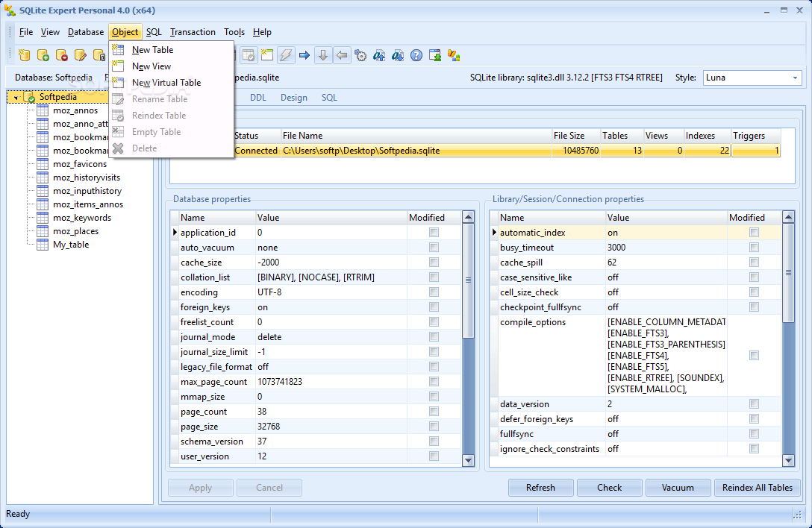
Task: Click the new view toolbar icon beside the lightning bolt
Action: click(267, 55)
